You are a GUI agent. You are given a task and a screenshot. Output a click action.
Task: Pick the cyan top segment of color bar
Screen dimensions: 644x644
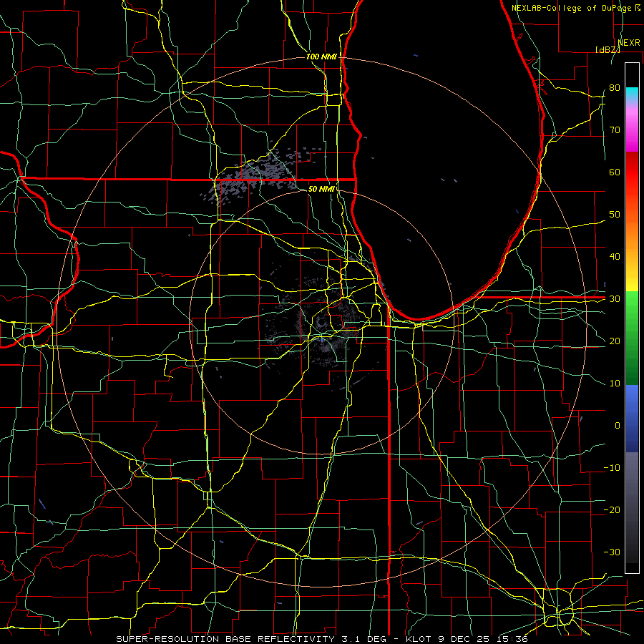[x=632, y=94]
